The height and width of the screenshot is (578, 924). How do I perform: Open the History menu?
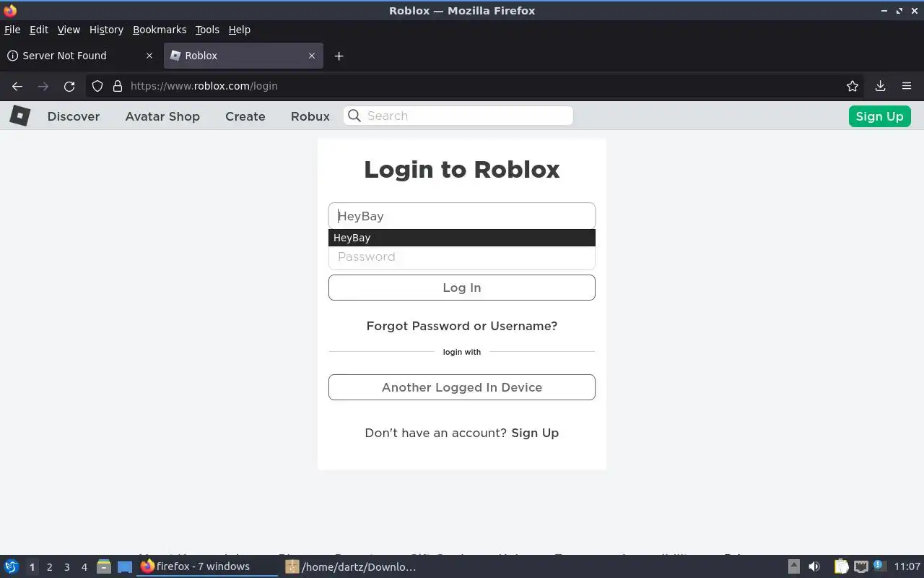(106, 30)
